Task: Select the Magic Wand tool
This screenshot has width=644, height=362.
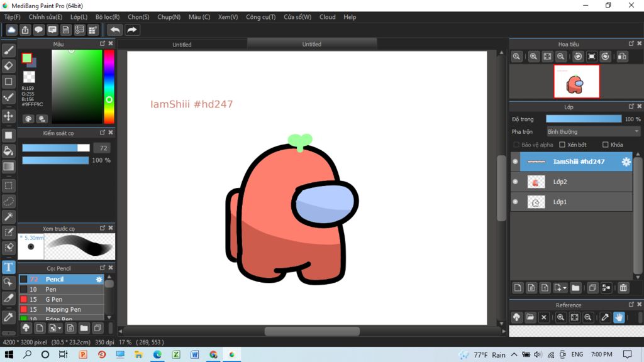Action: [9, 217]
